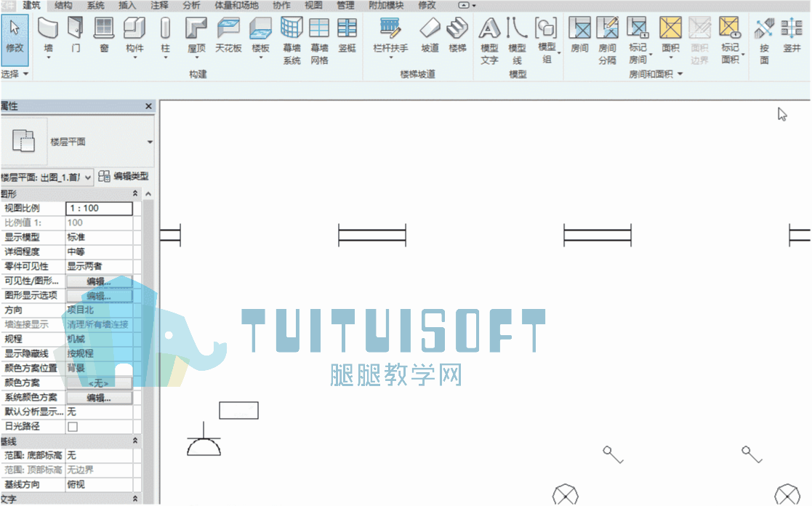812x506 pixels.
Task: Open the Annotate (注释) ribbon tab
Action: pos(159,5)
